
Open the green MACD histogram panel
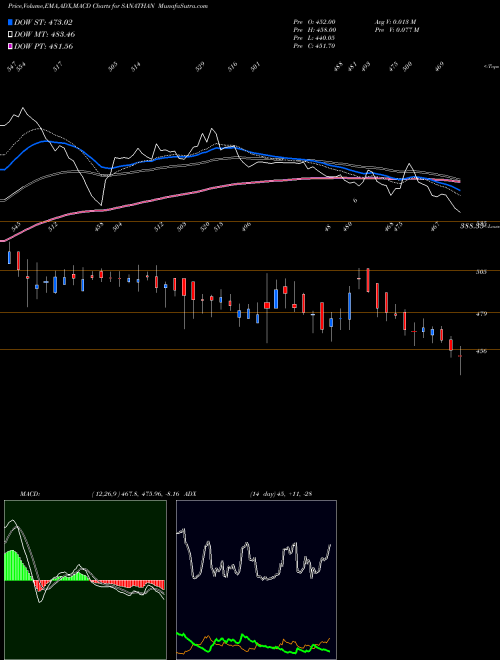tap(85, 580)
